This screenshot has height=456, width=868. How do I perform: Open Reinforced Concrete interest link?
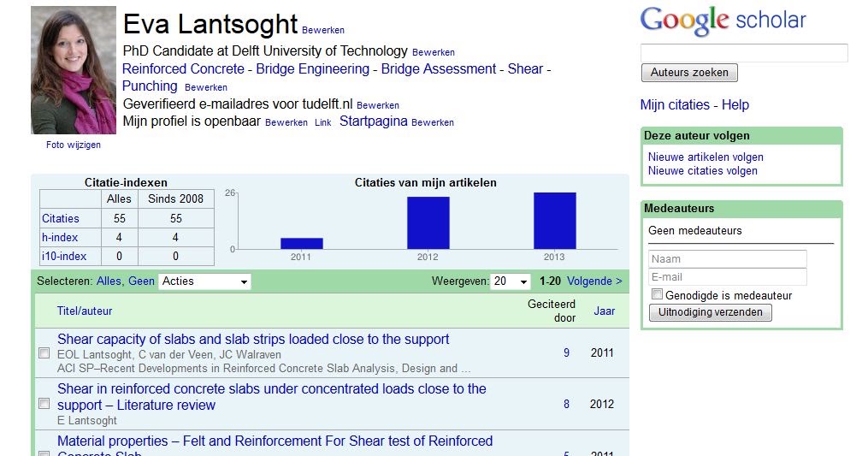[x=183, y=68]
